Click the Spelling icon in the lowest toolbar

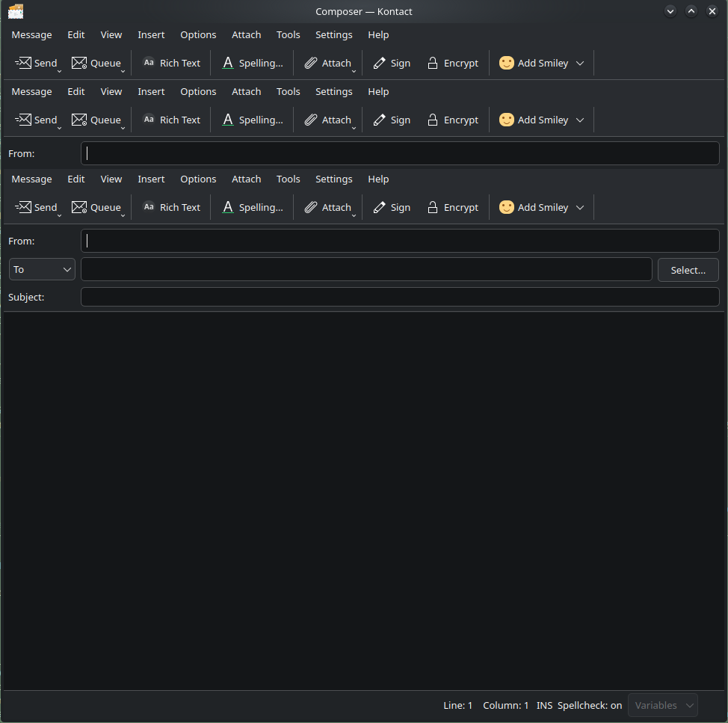[x=228, y=208]
